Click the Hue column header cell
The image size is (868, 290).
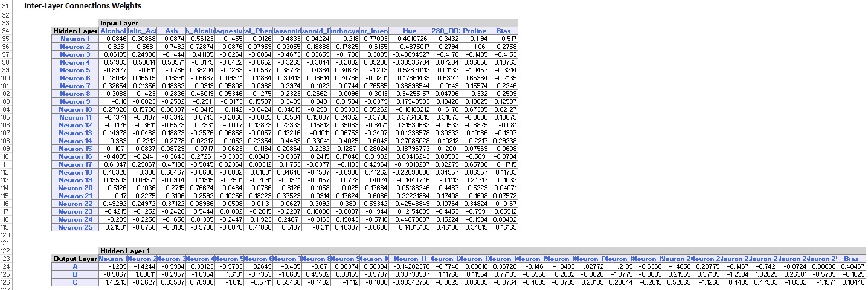pyautogui.click(x=410, y=31)
